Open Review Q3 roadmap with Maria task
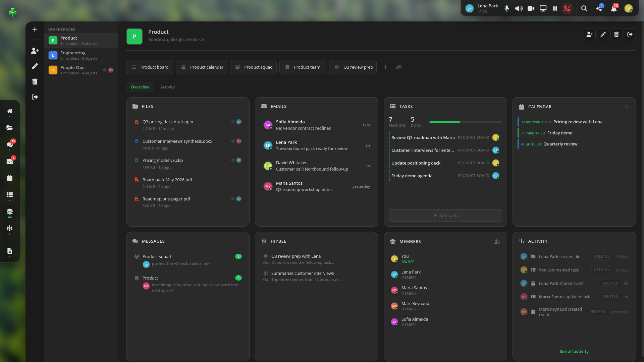Image resolution: width=644 pixels, height=362 pixels. (445, 137)
